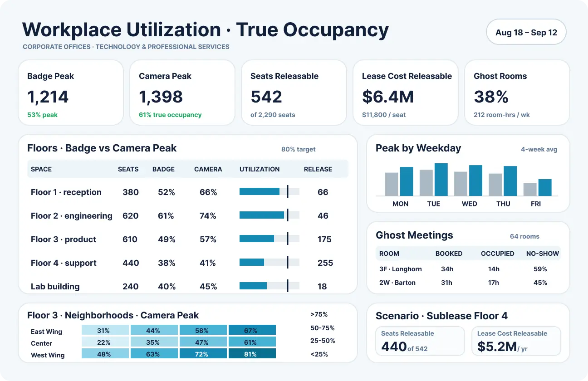Click the NO-SHOW column header
The height and width of the screenshot is (381, 588).
coord(543,254)
